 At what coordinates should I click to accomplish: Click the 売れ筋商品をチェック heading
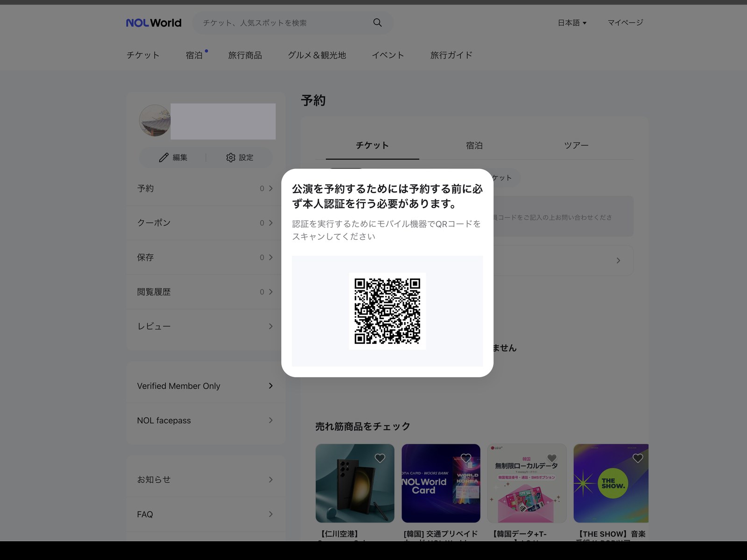(x=363, y=426)
